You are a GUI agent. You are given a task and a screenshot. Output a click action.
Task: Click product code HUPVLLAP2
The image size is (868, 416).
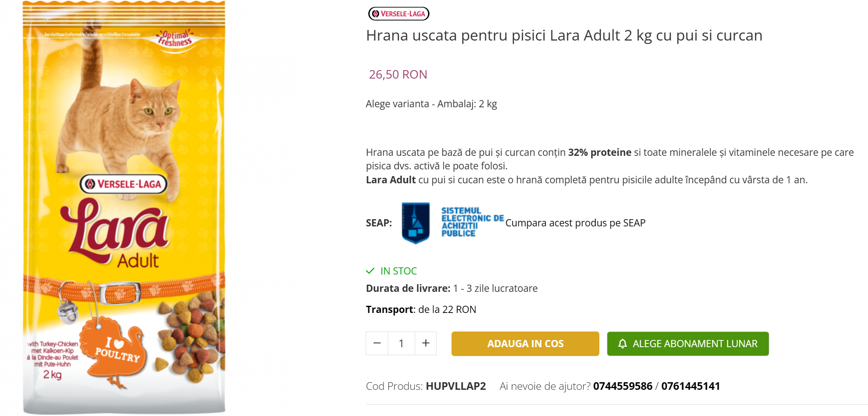[456, 386]
